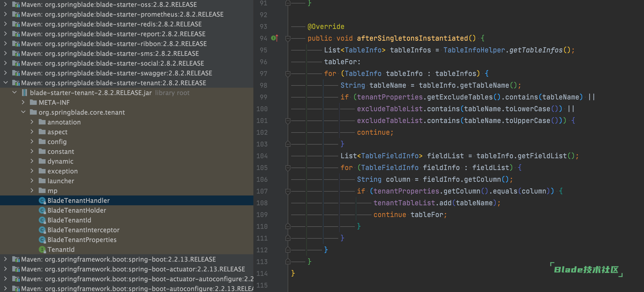644x292 pixels.
Task: Collapse the org.springblade.core.tenant package
Action: pyautogui.click(x=23, y=112)
